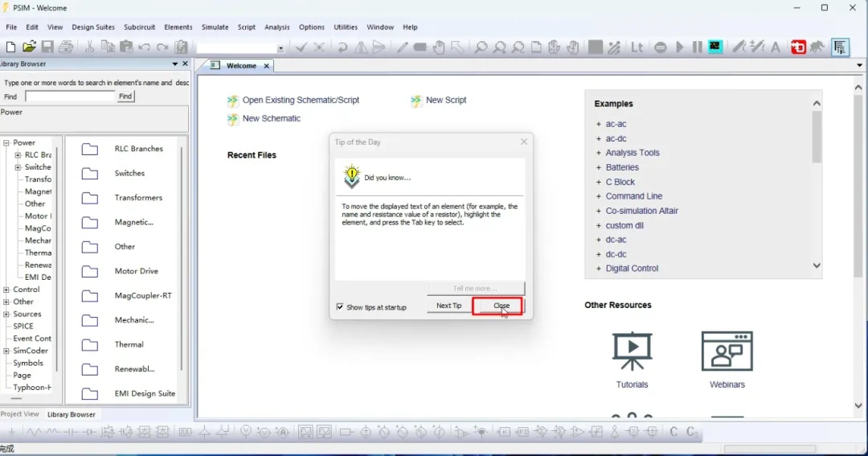Click the Redo arrow toolbar icon

(162, 47)
